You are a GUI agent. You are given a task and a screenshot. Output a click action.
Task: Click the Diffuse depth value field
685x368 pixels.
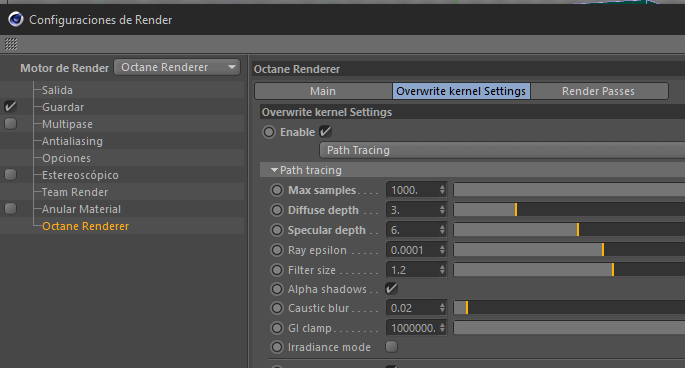(412, 210)
